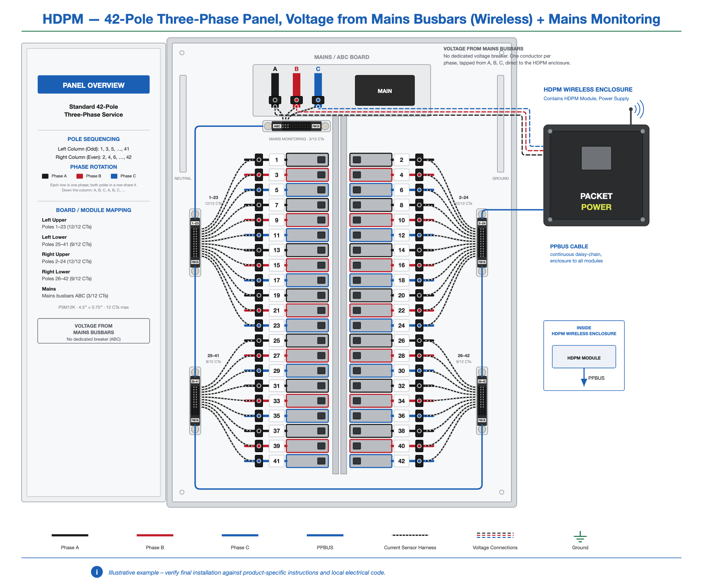Click the VOLTAGE FROM MAINS BUSBARS box
The image size is (703, 588).
(93, 331)
